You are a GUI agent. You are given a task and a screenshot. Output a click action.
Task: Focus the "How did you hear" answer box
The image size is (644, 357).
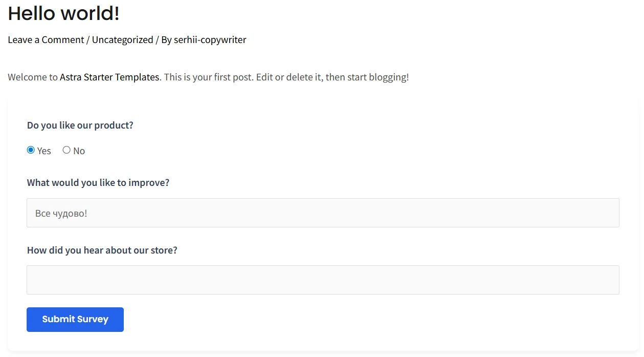322,280
